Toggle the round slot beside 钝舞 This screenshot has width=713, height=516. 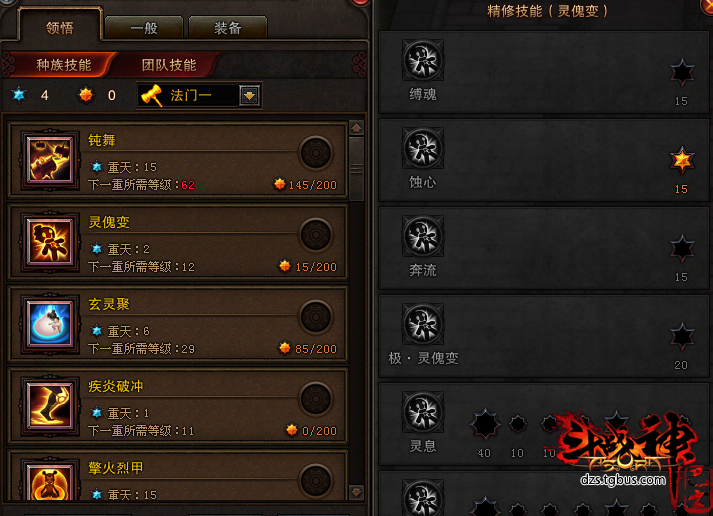click(316, 153)
